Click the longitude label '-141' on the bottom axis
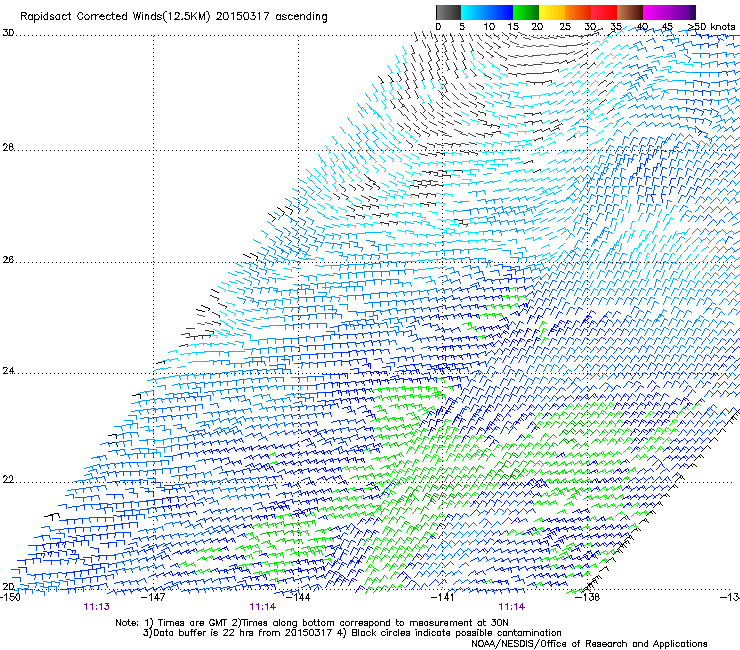This screenshot has width=740, height=650. (443, 597)
